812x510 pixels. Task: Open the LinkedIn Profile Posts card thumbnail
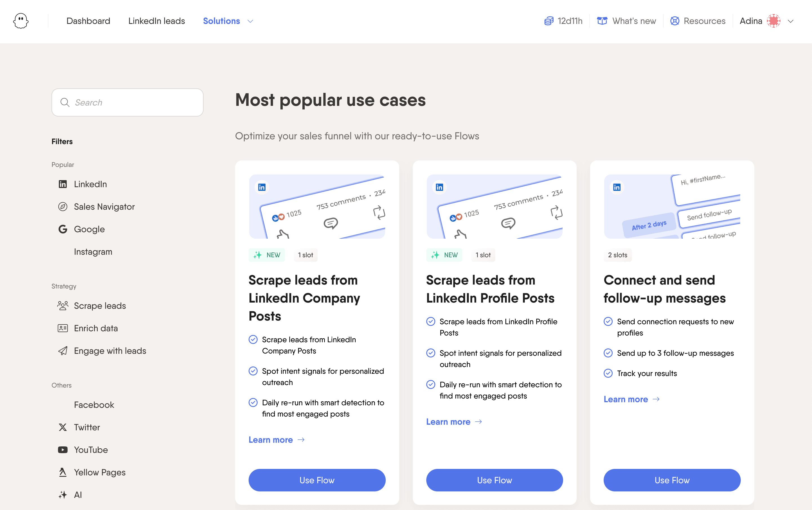click(x=494, y=207)
